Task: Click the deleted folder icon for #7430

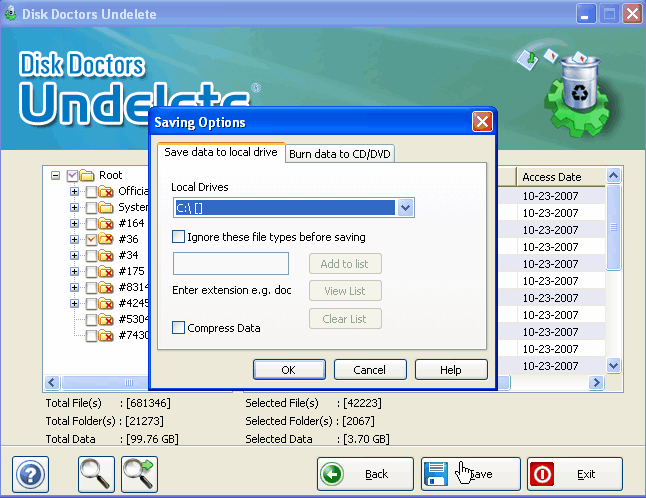Action: (106, 335)
